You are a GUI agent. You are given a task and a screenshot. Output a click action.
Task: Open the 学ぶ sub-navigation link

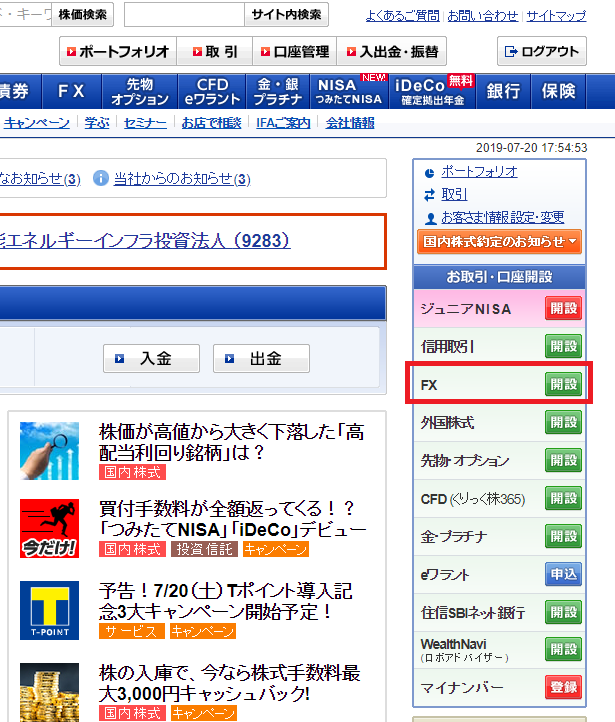pyautogui.click(x=97, y=123)
